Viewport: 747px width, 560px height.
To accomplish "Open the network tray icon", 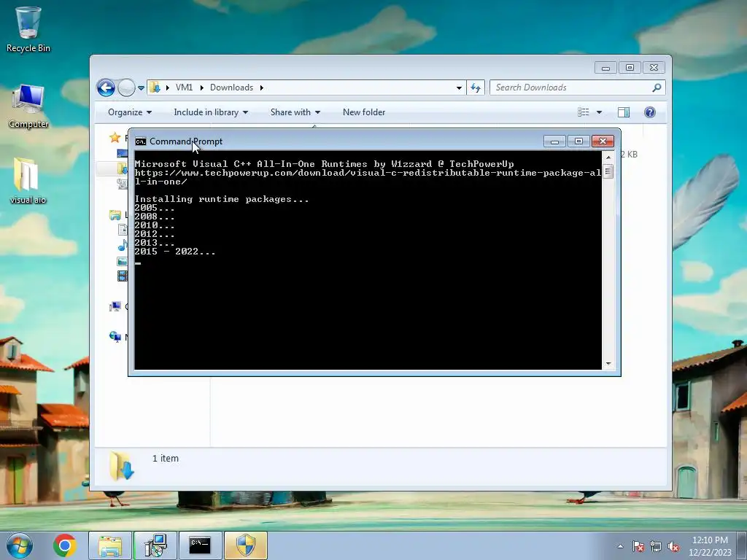I will tap(656, 546).
